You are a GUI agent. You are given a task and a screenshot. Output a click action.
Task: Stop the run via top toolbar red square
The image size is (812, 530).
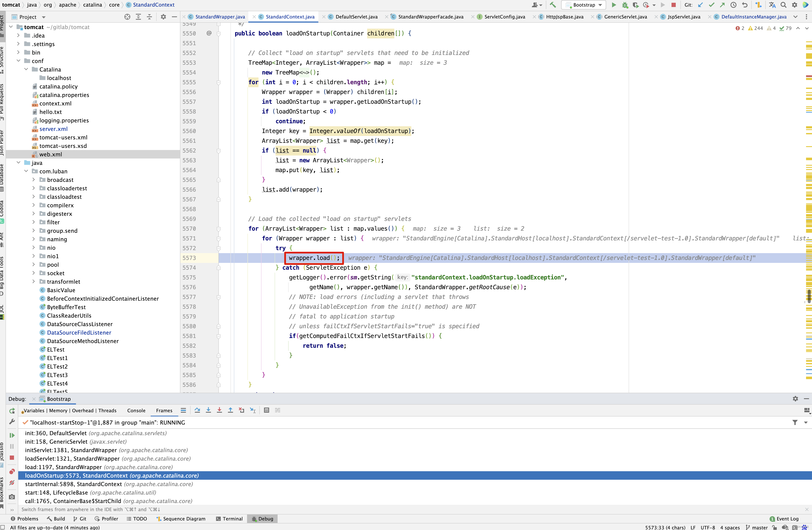pos(673,5)
